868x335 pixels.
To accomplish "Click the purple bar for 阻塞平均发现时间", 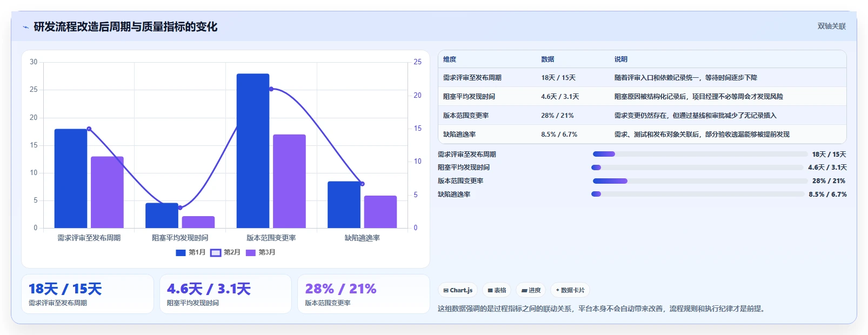I will [x=198, y=222].
